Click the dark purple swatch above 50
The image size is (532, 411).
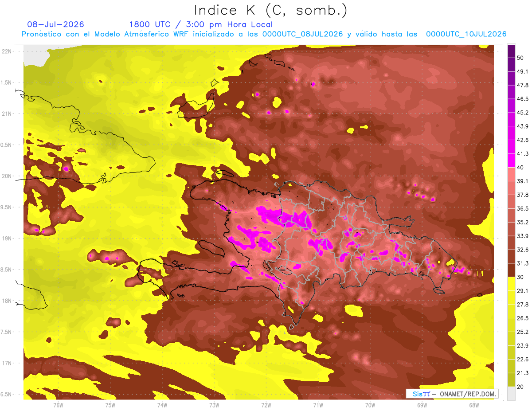[511, 51]
